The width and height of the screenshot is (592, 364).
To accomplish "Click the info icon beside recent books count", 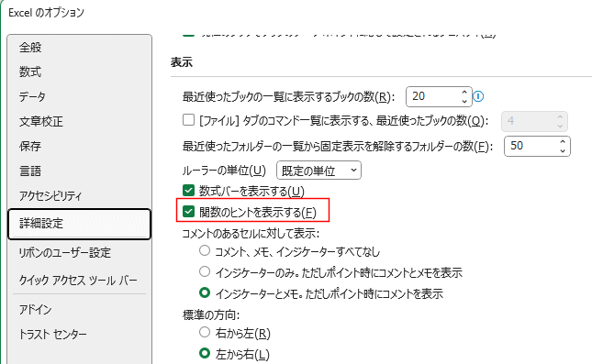I will tap(478, 96).
